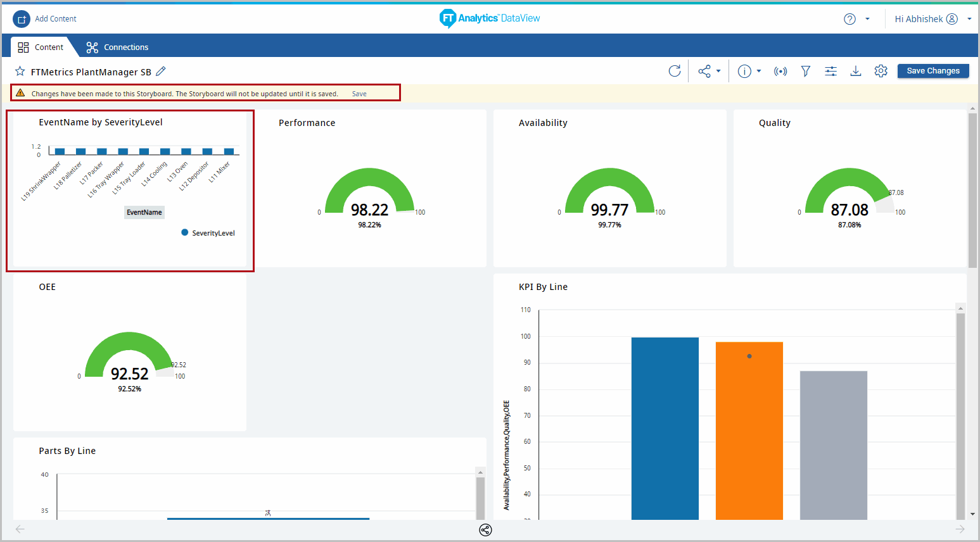
Task: Click the dot marker on orange bar
Action: coord(749,356)
